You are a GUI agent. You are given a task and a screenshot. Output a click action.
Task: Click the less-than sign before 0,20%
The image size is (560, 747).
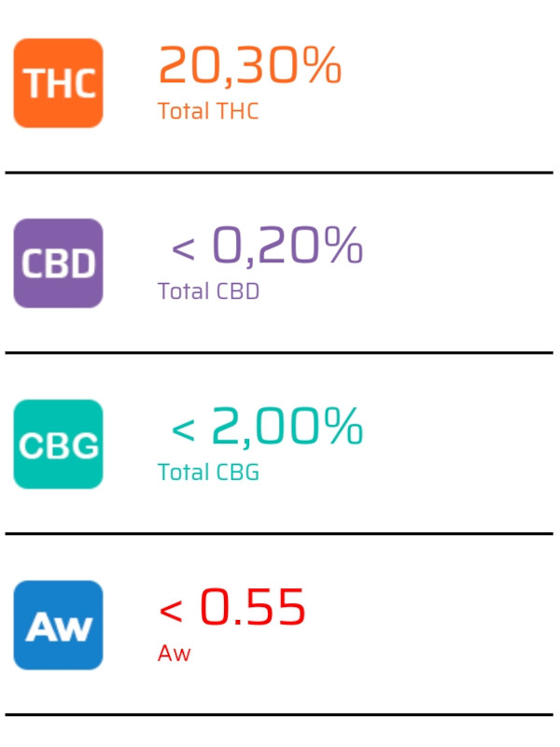pos(183,248)
